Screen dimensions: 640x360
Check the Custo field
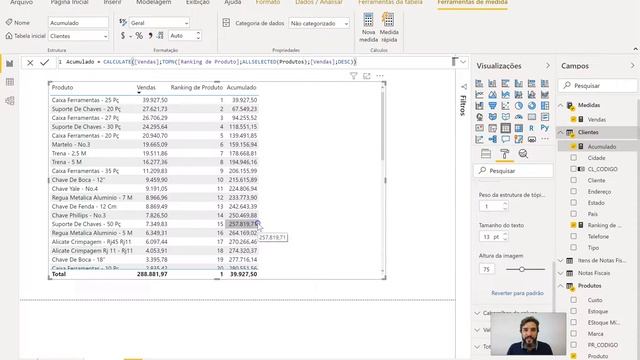573,300
